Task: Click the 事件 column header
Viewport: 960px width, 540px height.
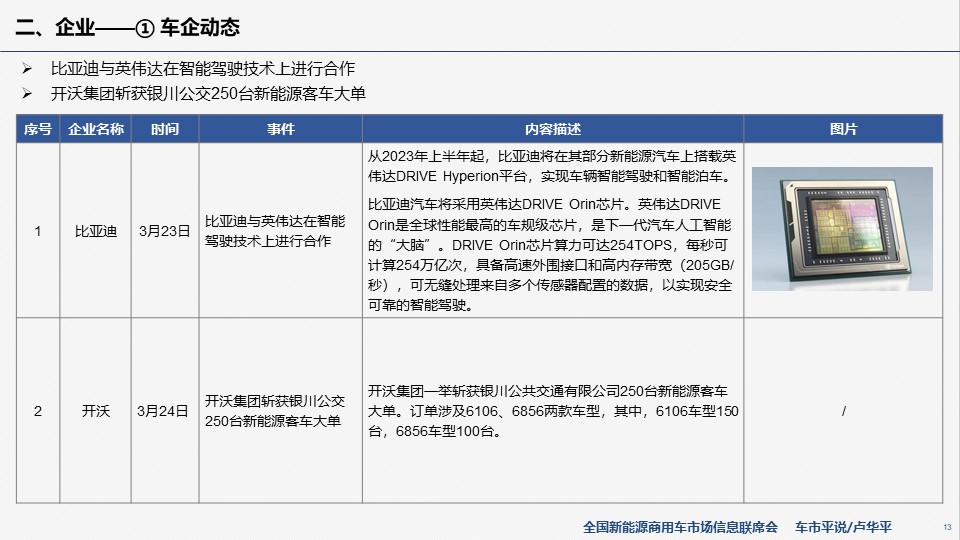Action: click(280, 129)
